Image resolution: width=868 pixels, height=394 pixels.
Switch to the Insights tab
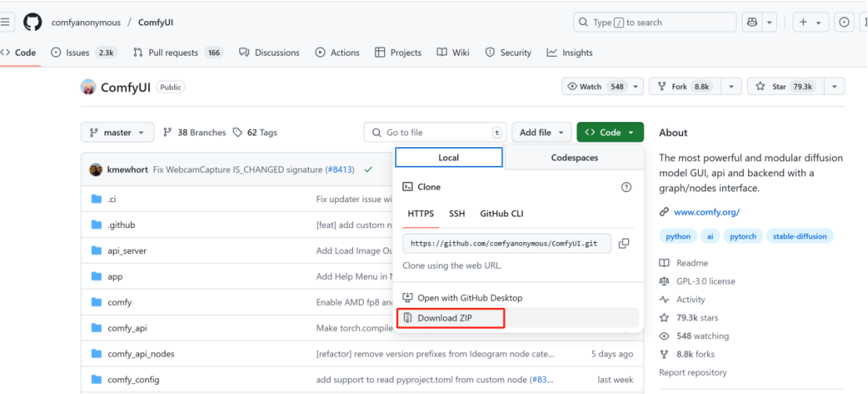(x=569, y=52)
